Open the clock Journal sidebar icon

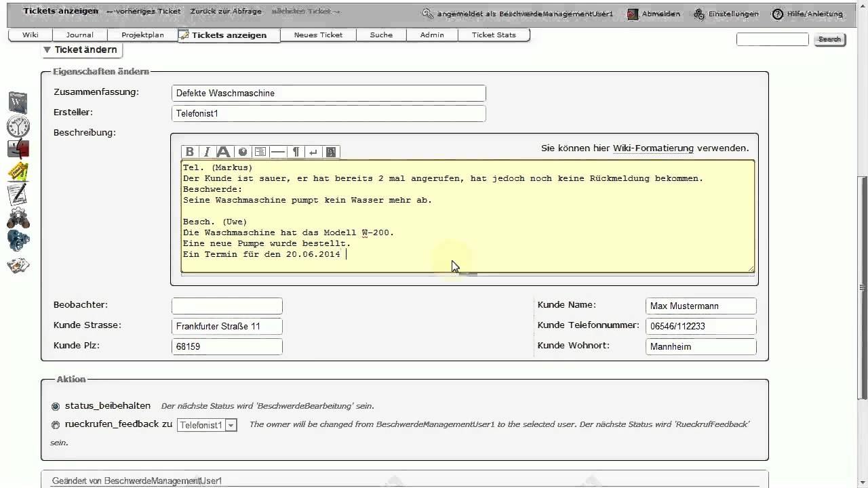coord(18,126)
